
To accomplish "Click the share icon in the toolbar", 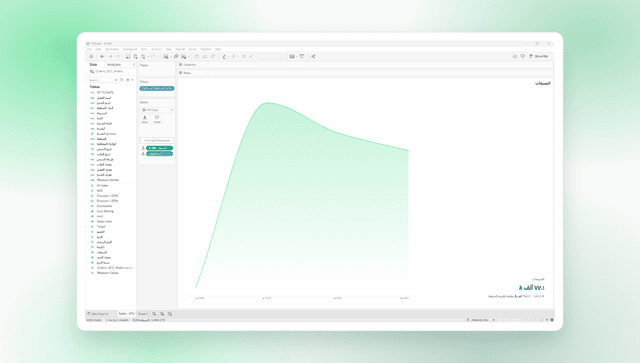I will click(x=313, y=56).
